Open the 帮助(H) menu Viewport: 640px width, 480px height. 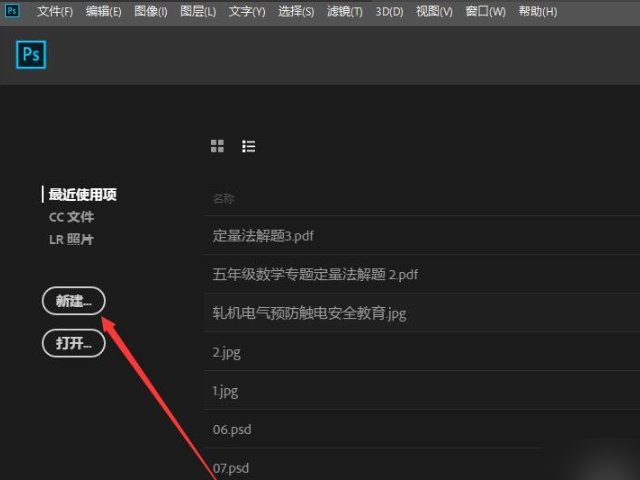(x=538, y=11)
